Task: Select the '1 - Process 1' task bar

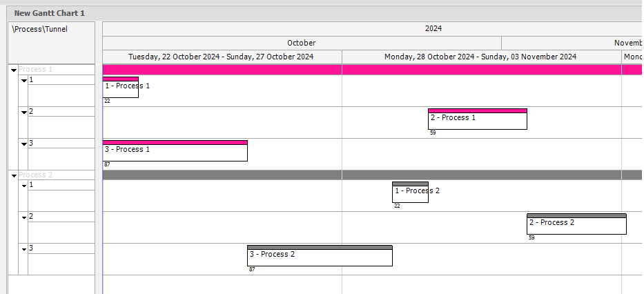Action: [120, 87]
